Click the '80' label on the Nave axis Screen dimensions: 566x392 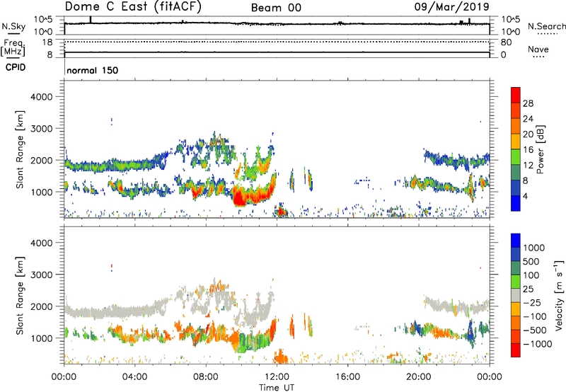507,42
